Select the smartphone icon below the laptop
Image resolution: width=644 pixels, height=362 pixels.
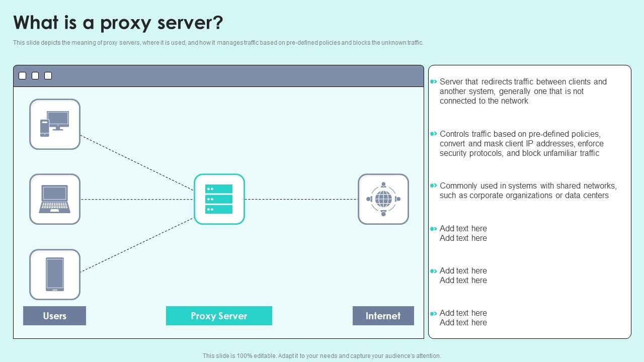pos(55,275)
